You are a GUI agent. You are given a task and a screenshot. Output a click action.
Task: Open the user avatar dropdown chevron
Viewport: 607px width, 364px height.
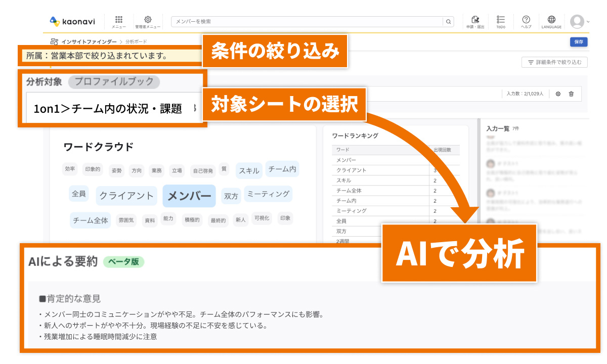click(587, 22)
